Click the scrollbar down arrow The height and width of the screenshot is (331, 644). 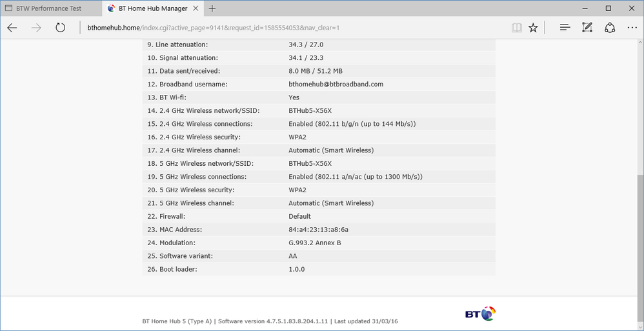[x=640, y=327]
